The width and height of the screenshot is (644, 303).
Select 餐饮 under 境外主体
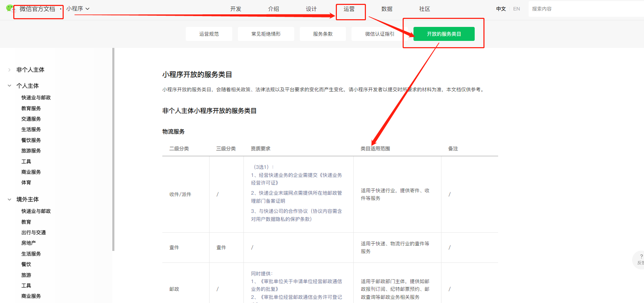[26, 264]
